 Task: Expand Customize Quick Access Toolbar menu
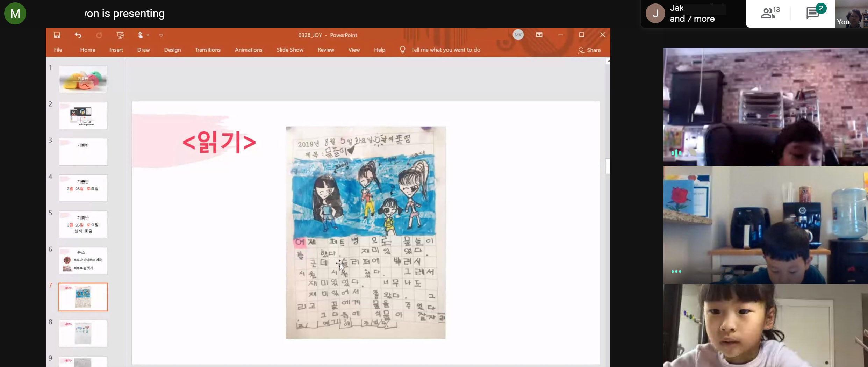[x=161, y=35]
